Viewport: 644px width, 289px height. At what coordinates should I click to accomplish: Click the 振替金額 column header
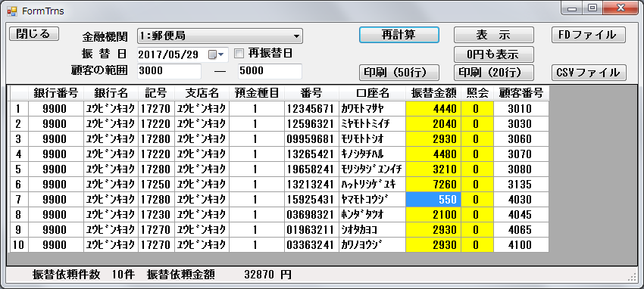pyautogui.click(x=433, y=93)
